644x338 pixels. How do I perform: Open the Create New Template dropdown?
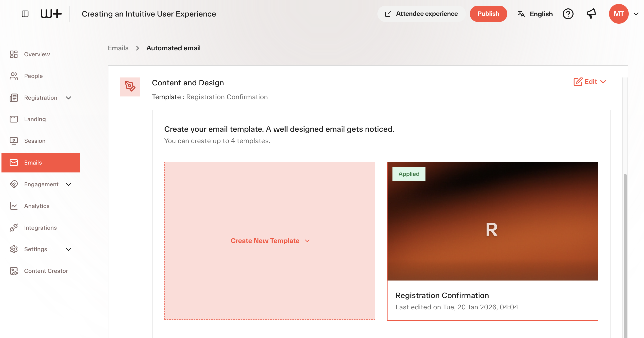coord(270,241)
